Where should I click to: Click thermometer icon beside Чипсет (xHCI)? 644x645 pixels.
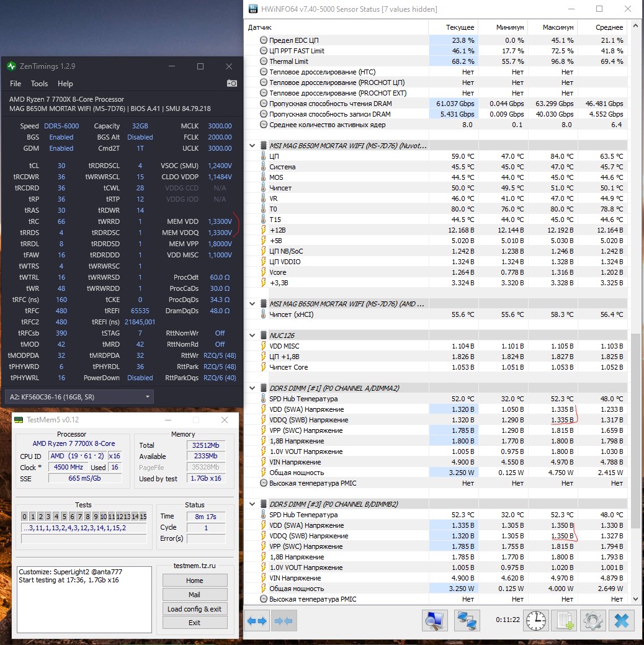tap(263, 314)
